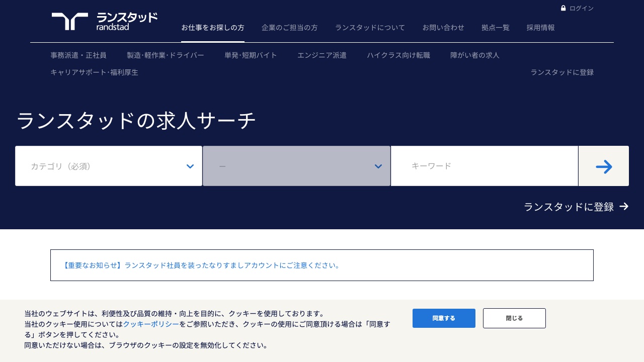This screenshot has width=644, height=362.
Task: Open ハイクラス向け転職 link
Action: coord(398,55)
